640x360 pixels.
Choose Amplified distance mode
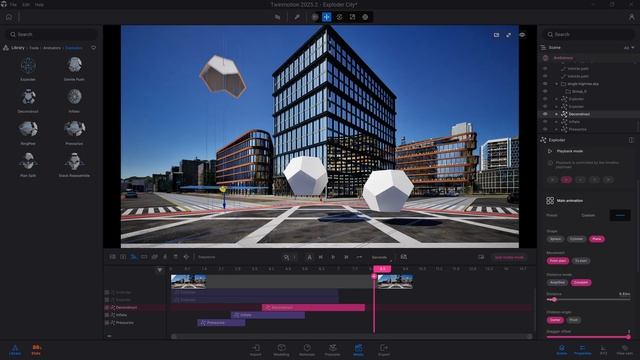557,282
